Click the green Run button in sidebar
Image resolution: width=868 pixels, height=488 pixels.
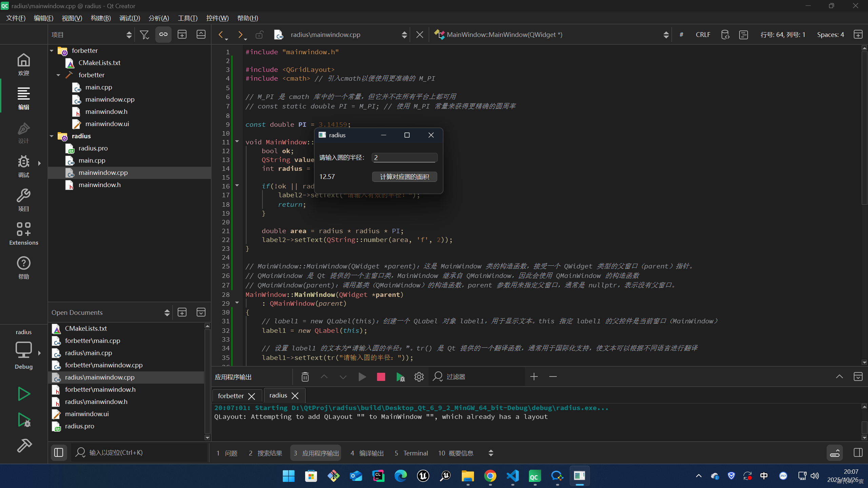click(24, 394)
